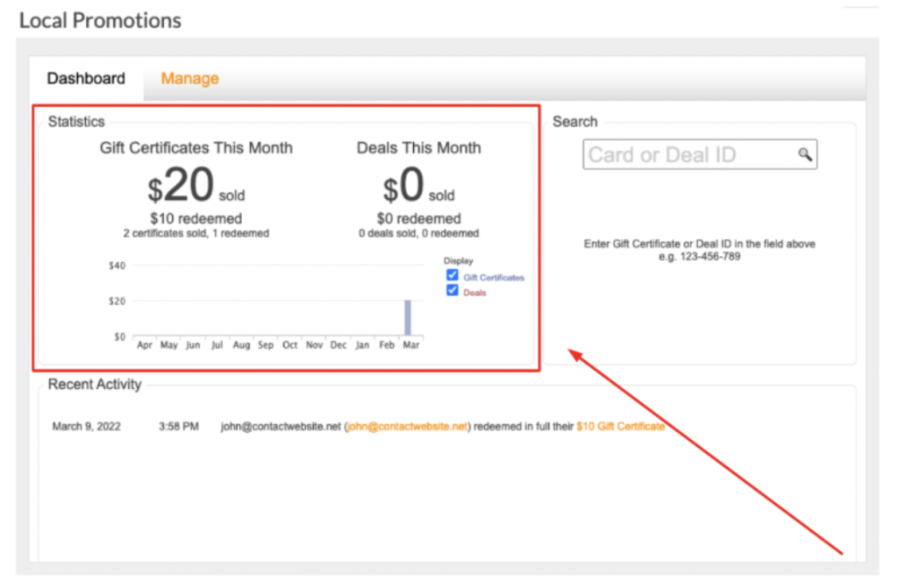Focus the Card or Deal ID field
Screen dimensions: 898x588
coord(700,154)
